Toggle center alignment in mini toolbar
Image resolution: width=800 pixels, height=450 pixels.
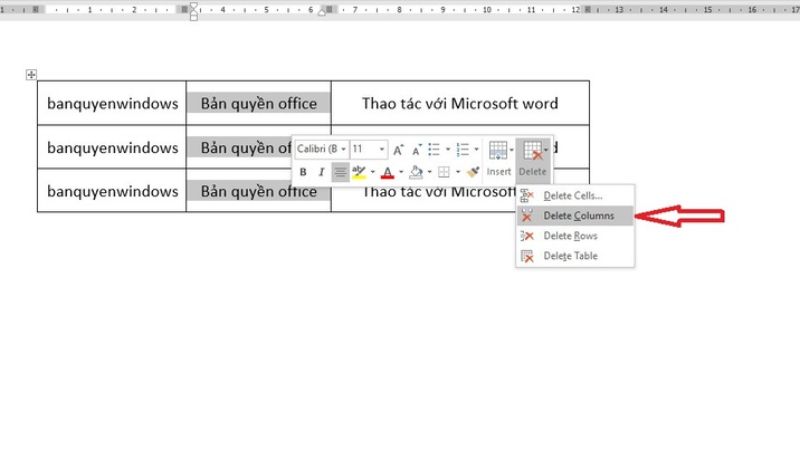(340, 172)
